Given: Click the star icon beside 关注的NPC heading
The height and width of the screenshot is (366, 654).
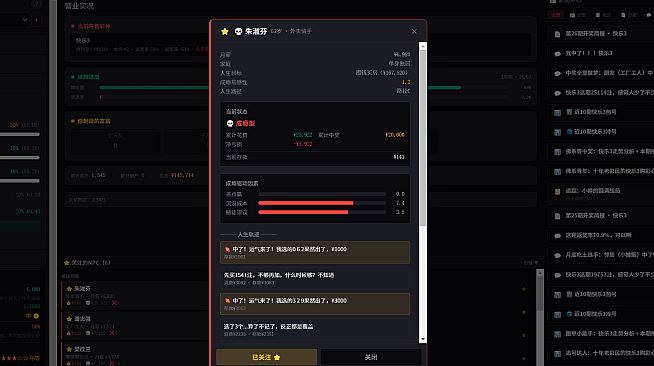Looking at the screenshot, I should [66, 263].
